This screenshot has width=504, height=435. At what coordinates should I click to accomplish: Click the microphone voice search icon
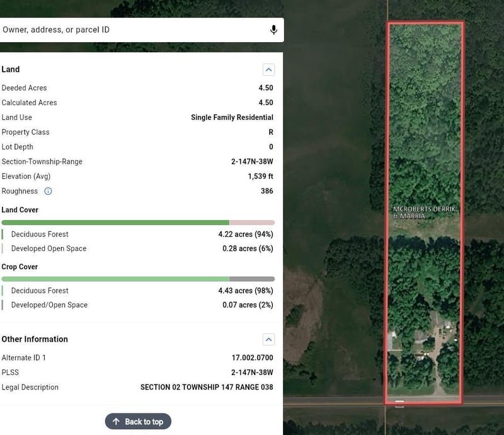click(273, 30)
